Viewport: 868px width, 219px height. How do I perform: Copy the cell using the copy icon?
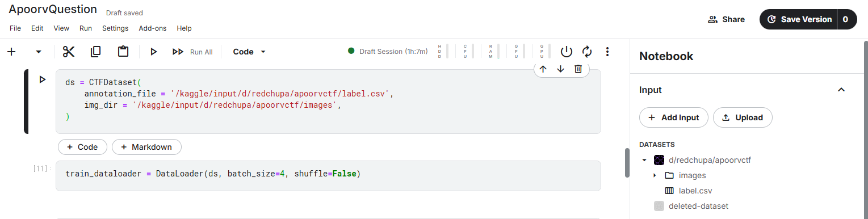point(96,52)
